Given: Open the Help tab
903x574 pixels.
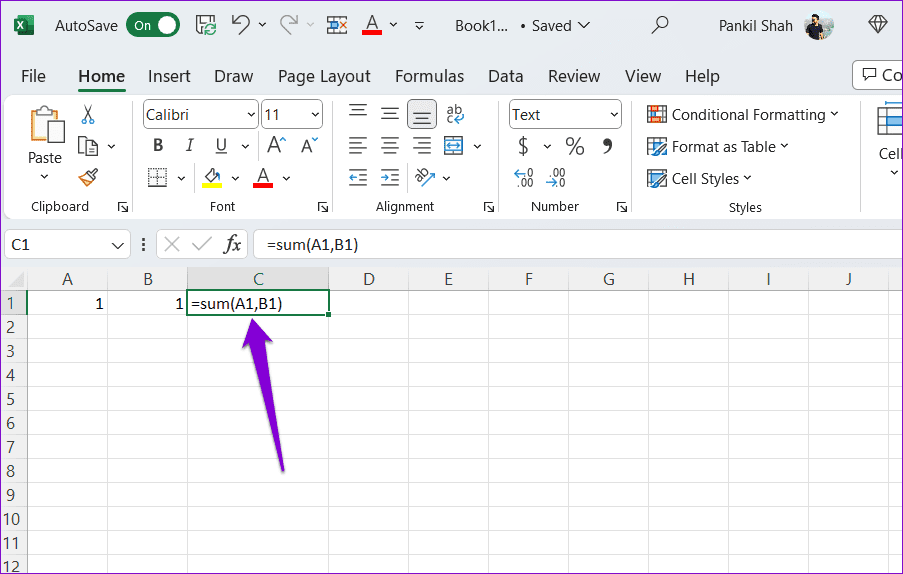Looking at the screenshot, I should pyautogui.click(x=702, y=76).
